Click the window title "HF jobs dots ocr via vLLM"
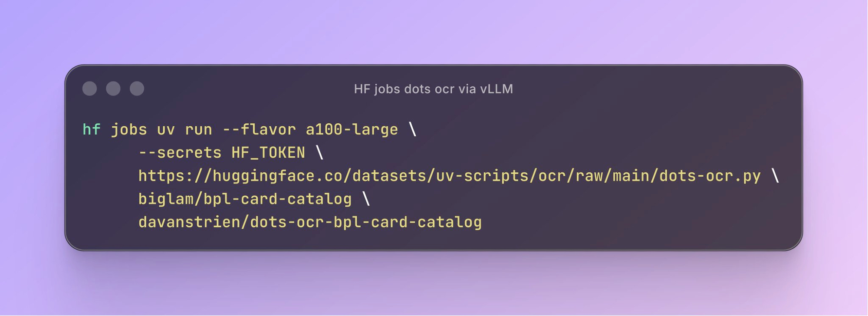This screenshot has height=316, width=868. (x=433, y=89)
